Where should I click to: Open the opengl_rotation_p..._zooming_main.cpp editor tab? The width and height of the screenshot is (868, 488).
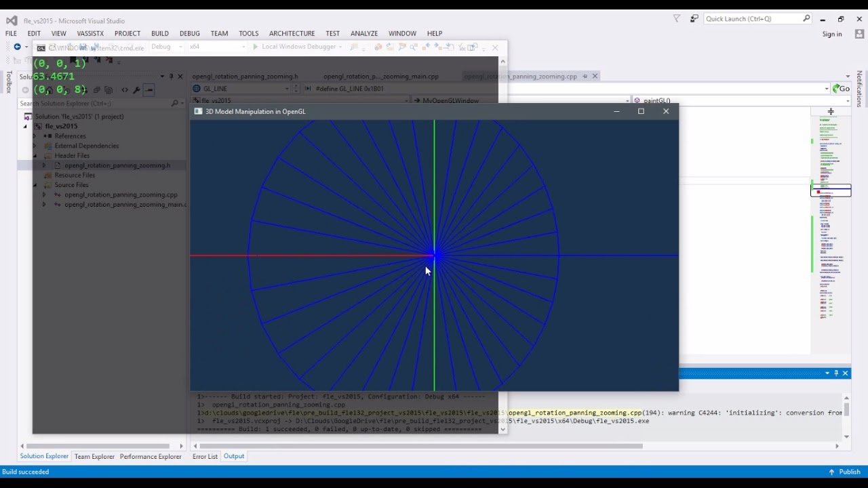point(381,77)
